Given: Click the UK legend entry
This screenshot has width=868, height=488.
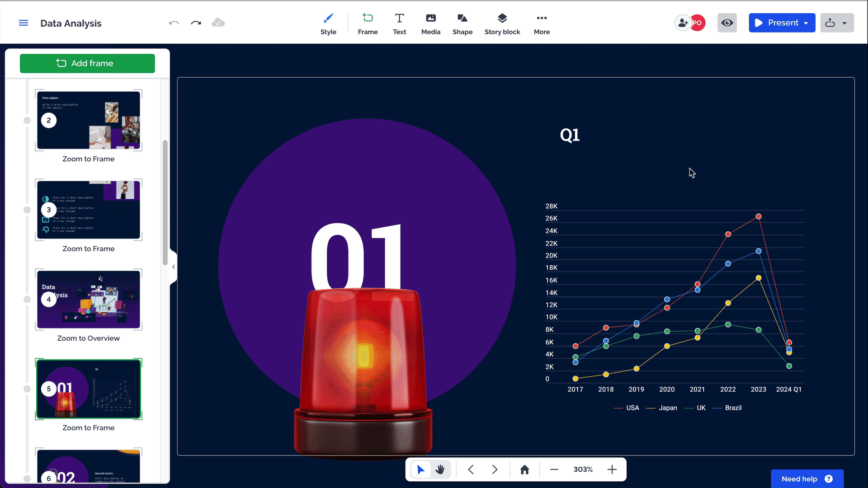Looking at the screenshot, I should 695,408.
